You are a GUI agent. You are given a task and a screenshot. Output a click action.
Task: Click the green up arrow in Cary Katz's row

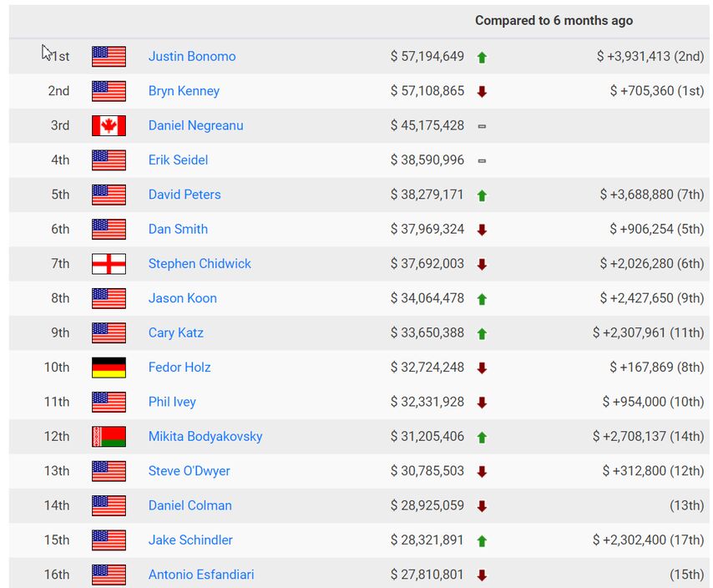(482, 333)
